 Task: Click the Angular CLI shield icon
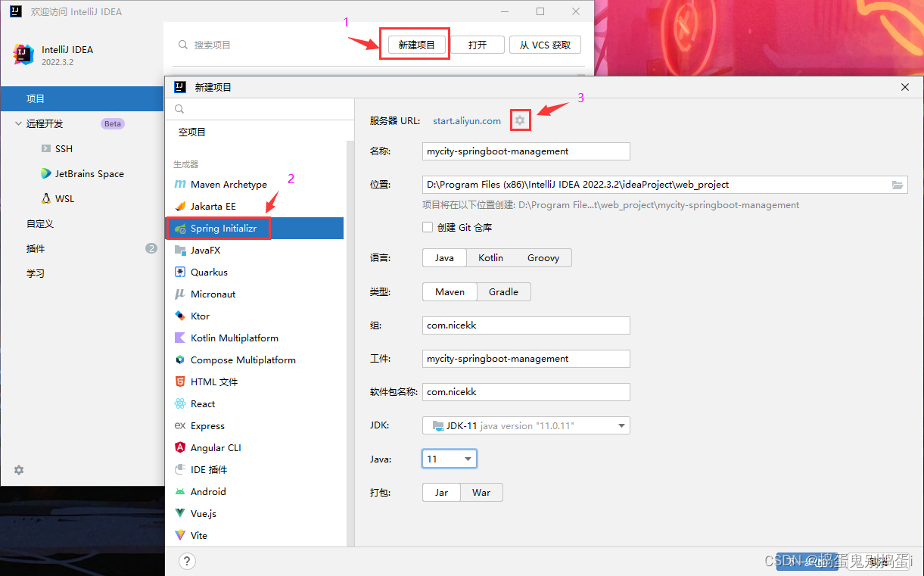(x=180, y=447)
